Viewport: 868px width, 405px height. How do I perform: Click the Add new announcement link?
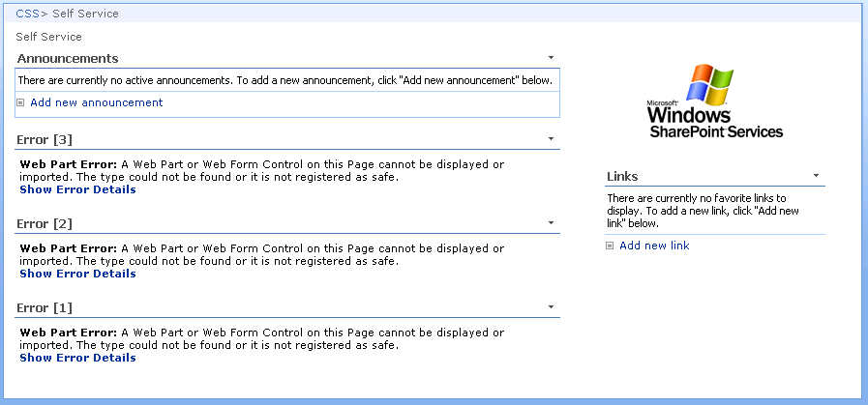97,102
